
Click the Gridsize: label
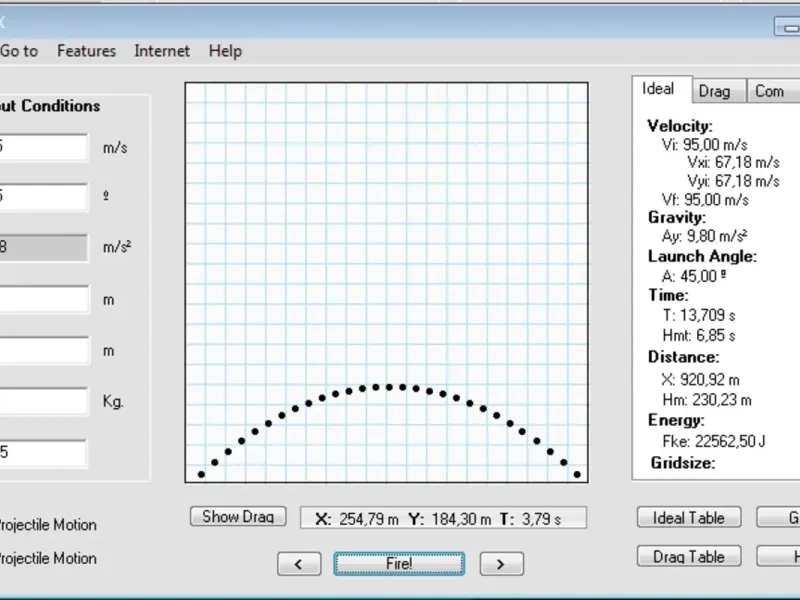[x=683, y=463]
